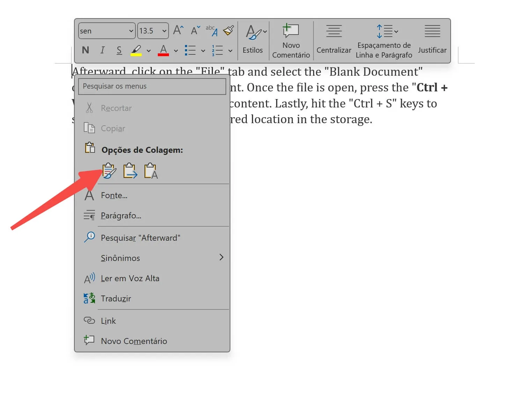
Task: Click the grow font size icon
Action: coord(178,30)
